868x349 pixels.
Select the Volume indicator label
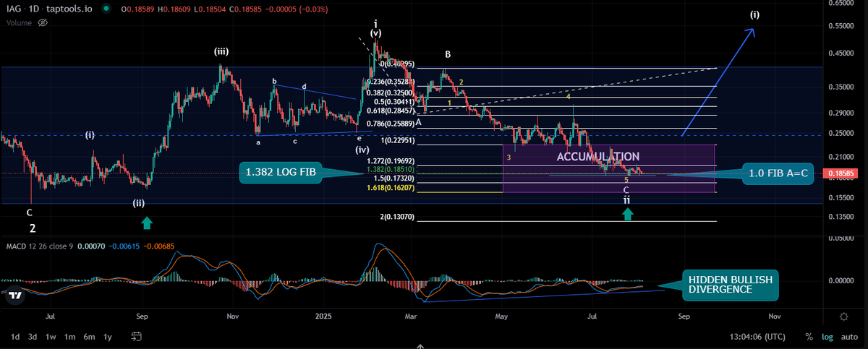click(x=19, y=22)
